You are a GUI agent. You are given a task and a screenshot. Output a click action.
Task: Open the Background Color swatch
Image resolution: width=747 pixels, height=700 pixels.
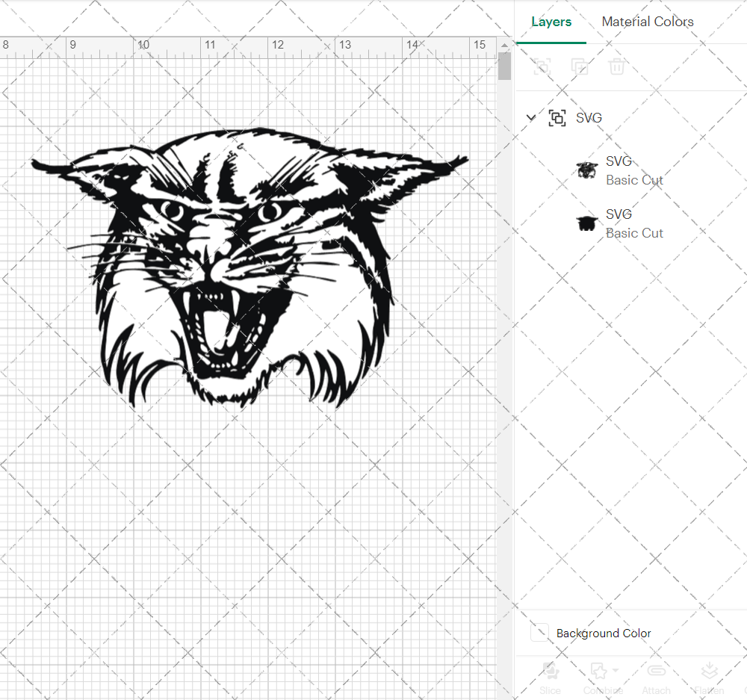tap(539, 633)
